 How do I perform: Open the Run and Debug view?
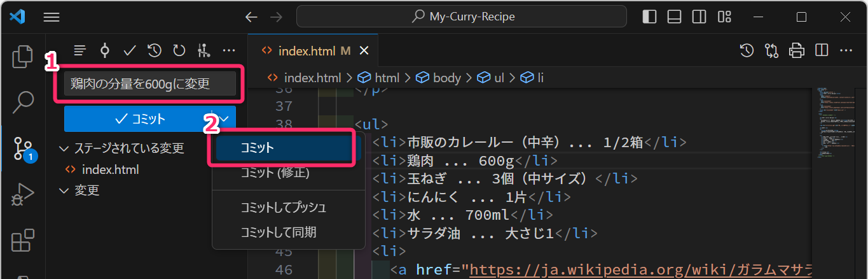(x=23, y=194)
